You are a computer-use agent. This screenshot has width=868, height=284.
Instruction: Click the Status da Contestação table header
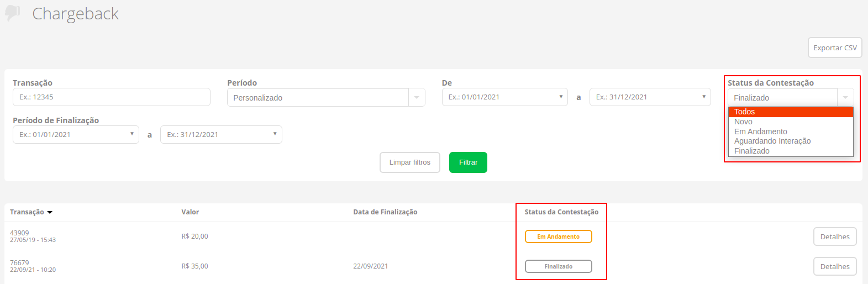[x=561, y=212]
